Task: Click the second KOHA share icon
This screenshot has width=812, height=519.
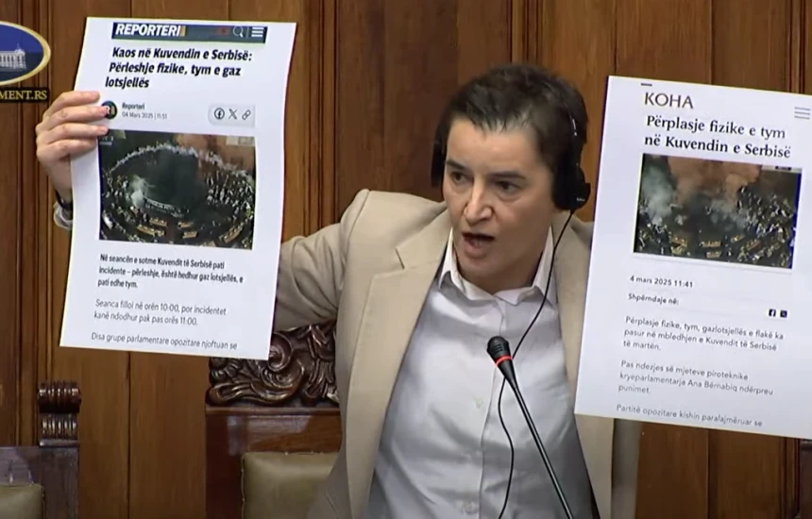Action: [x=782, y=312]
